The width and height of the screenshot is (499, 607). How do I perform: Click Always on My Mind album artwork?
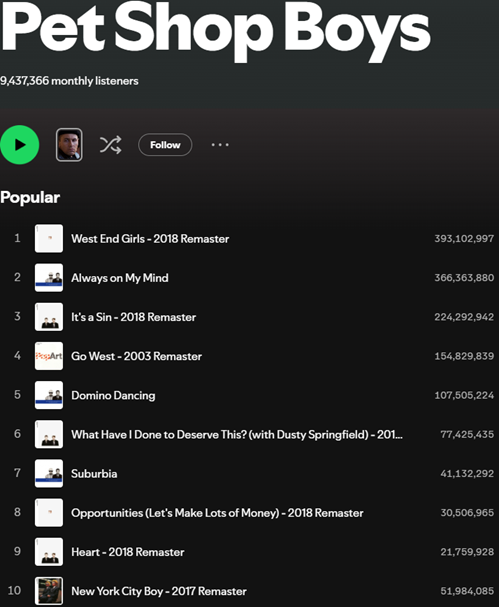49,278
